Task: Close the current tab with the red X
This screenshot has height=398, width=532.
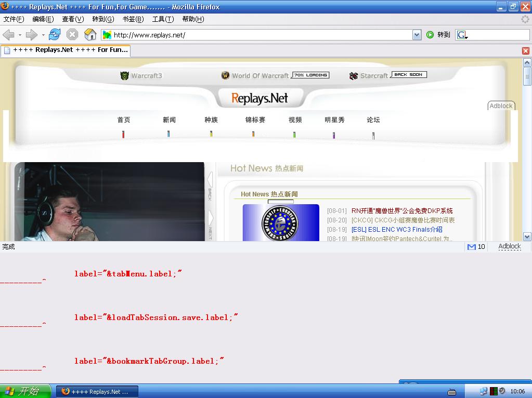Action: [x=526, y=51]
